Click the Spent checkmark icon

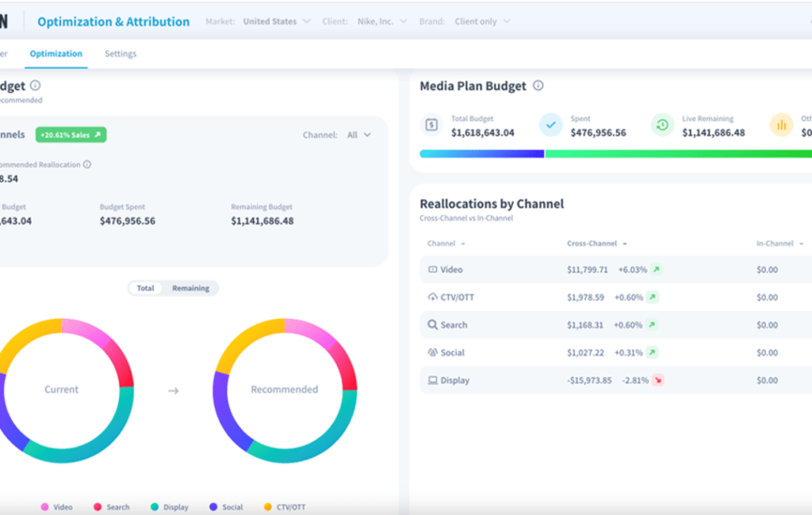[550, 125]
